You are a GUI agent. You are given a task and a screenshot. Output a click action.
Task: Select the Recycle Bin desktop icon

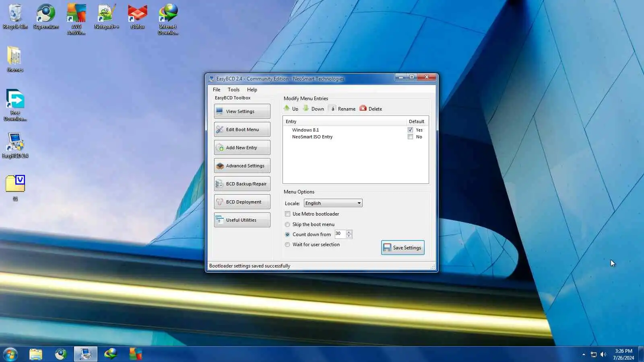point(15,16)
